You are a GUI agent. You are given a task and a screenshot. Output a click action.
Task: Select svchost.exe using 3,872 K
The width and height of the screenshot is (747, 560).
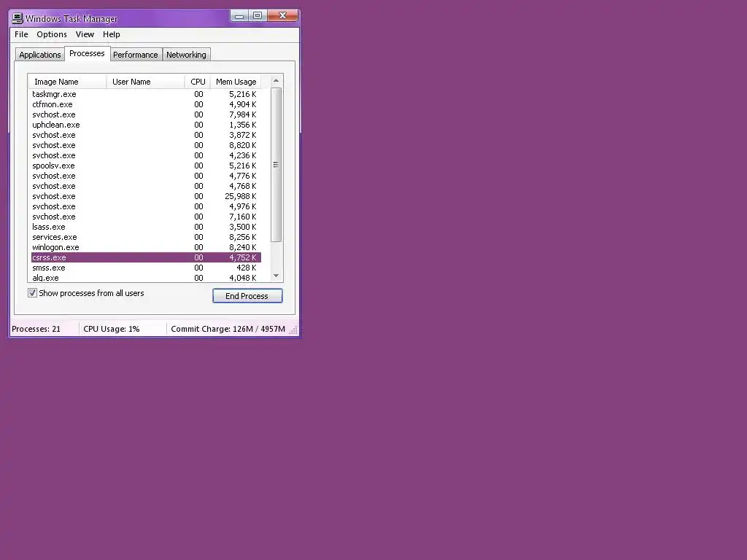point(146,135)
